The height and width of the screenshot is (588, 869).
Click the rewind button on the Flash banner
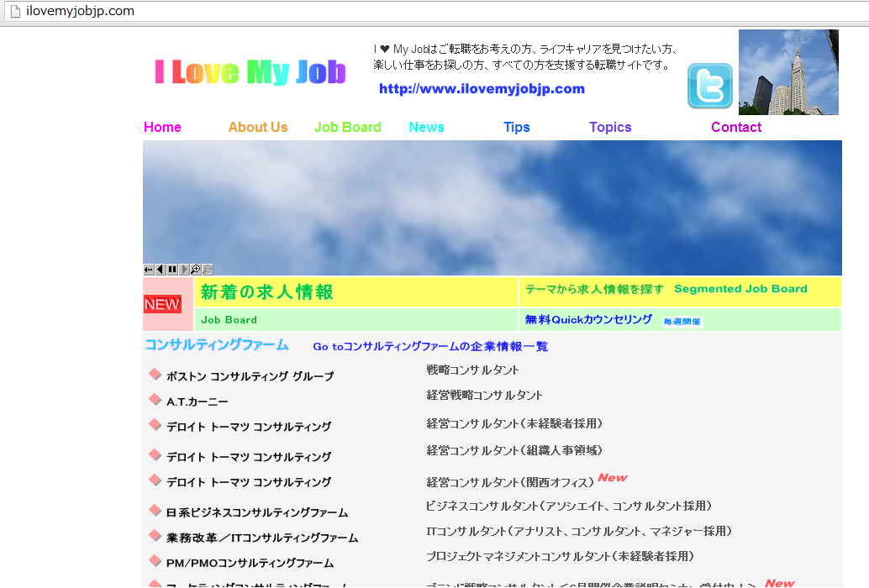[x=149, y=270]
